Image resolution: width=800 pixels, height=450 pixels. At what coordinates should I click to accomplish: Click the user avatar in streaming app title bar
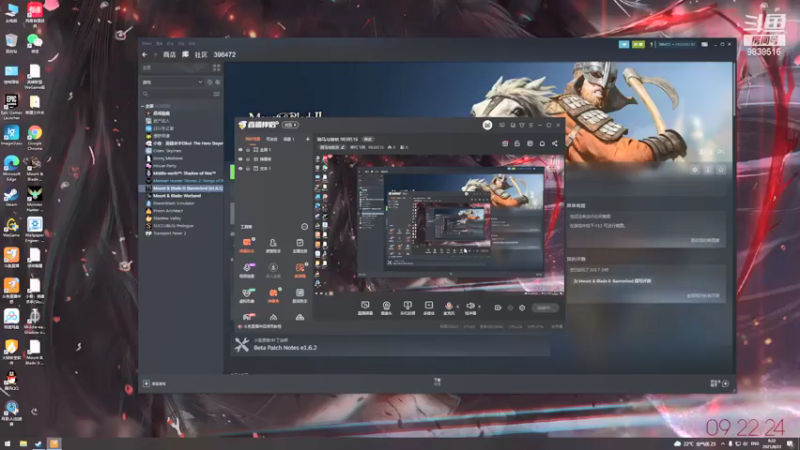(487, 125)
